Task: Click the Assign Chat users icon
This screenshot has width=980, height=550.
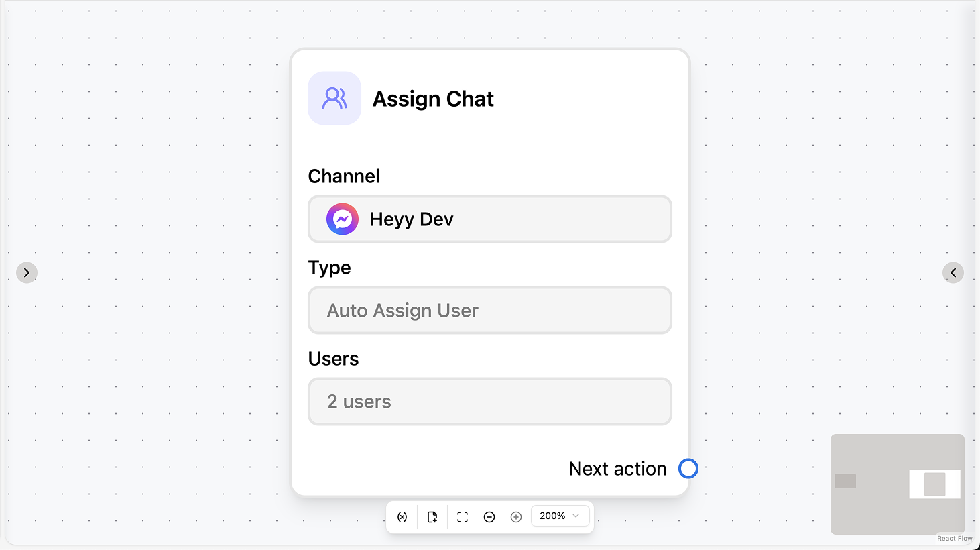Action: tap(334, 98)
